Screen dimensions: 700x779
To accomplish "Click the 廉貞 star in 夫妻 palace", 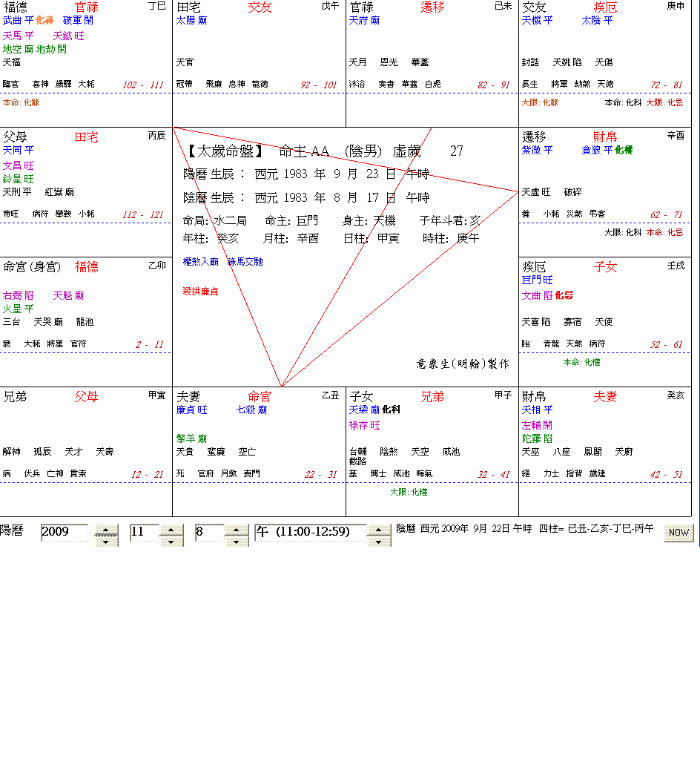I will coord(188,410).
